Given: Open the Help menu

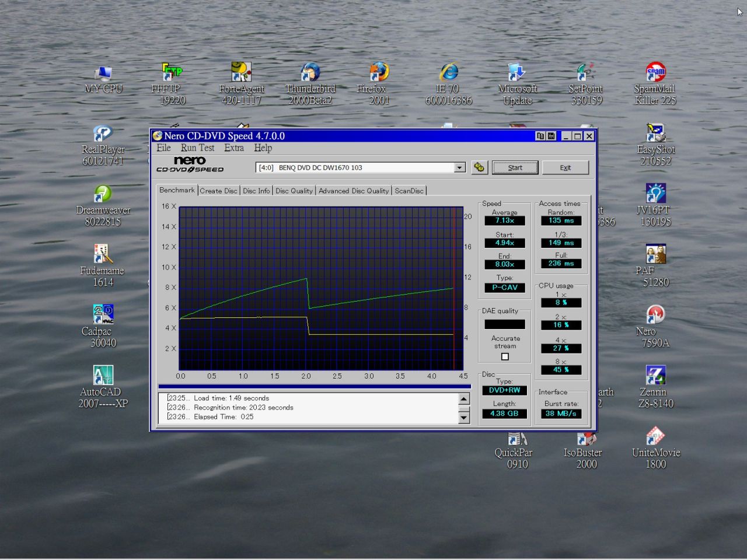Looking at the screenshot, I should [263, 148].
